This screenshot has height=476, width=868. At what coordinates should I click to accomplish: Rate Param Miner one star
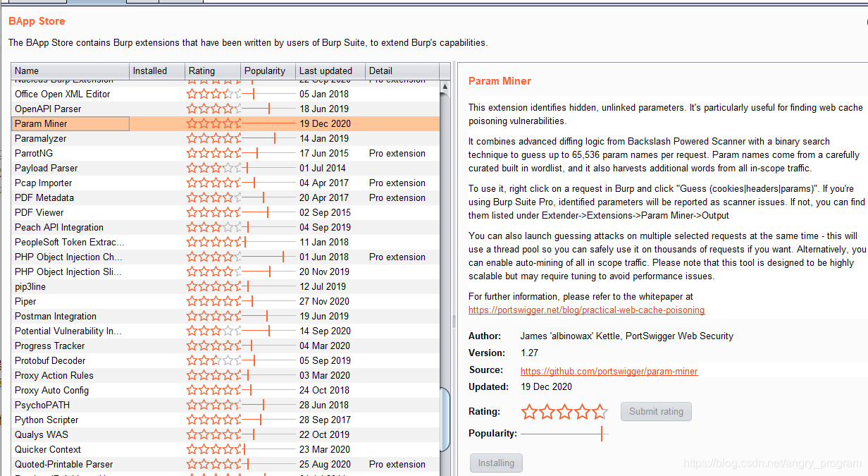coord(529,412)
